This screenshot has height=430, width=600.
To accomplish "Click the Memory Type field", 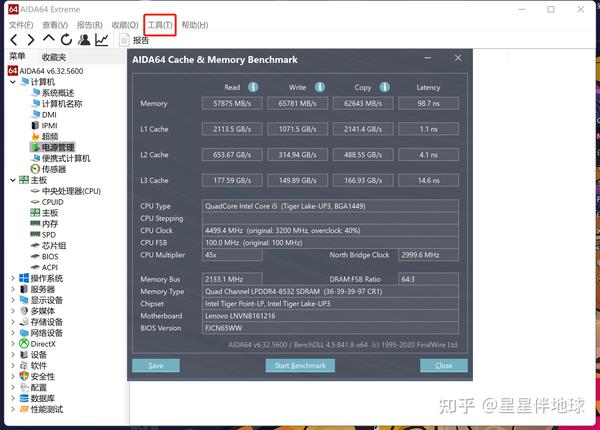I will coord(330,292).
